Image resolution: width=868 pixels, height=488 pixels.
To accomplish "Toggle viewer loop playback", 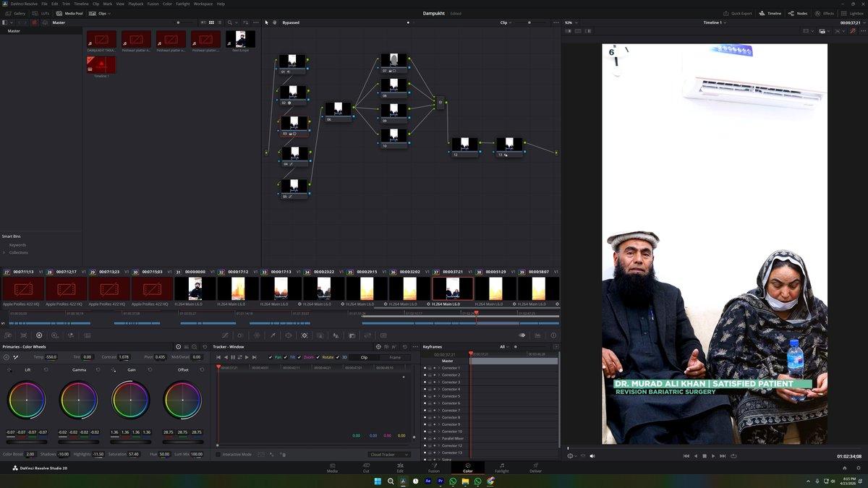I will click(733, 456).
